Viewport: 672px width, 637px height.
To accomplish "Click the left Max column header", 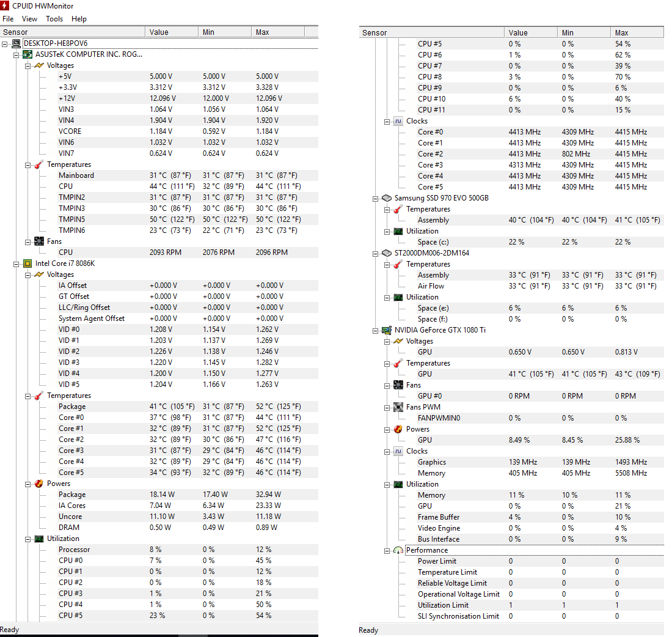I will coord(278,32).
